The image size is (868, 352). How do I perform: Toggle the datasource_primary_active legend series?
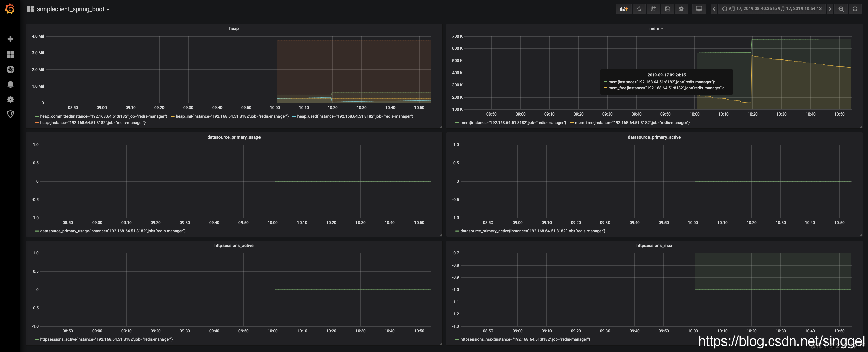tap(533, 231)
